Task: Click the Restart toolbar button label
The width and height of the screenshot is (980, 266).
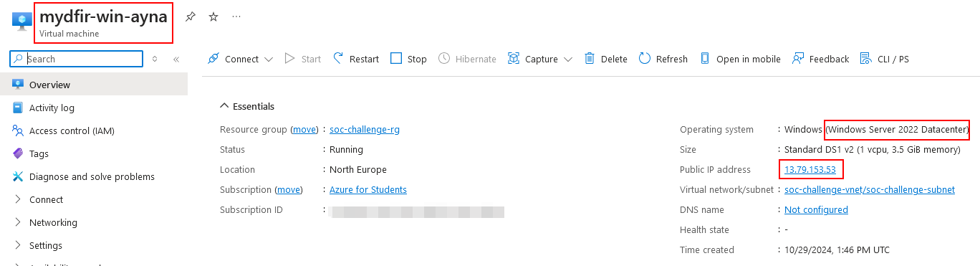Action: pos(364,60)
